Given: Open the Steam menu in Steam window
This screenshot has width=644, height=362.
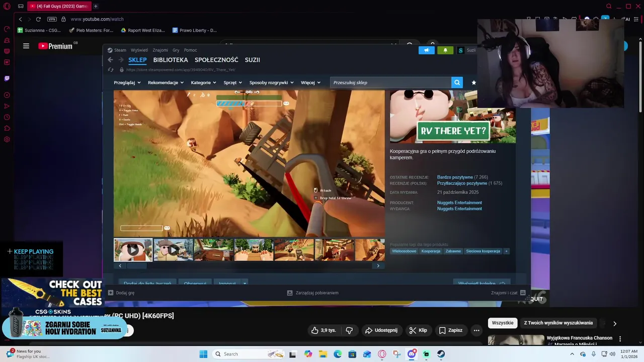Looking at the screenshot, I should 118,50.
